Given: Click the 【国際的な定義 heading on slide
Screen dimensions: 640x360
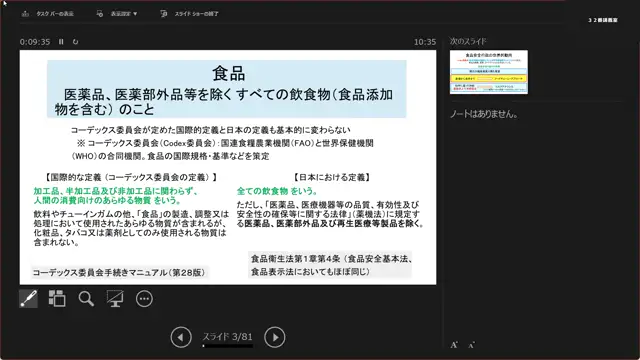Looking at the screenshot, I should point(131,177).
